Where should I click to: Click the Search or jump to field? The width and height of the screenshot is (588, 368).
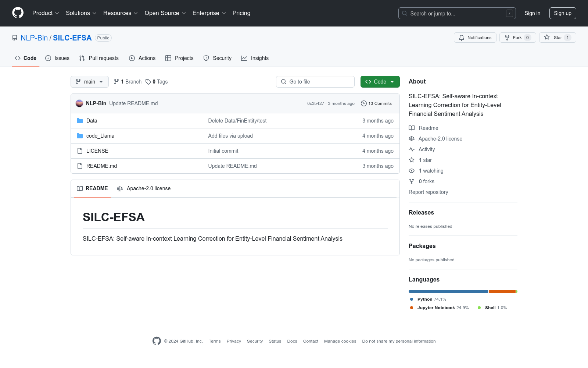[457, 13]
